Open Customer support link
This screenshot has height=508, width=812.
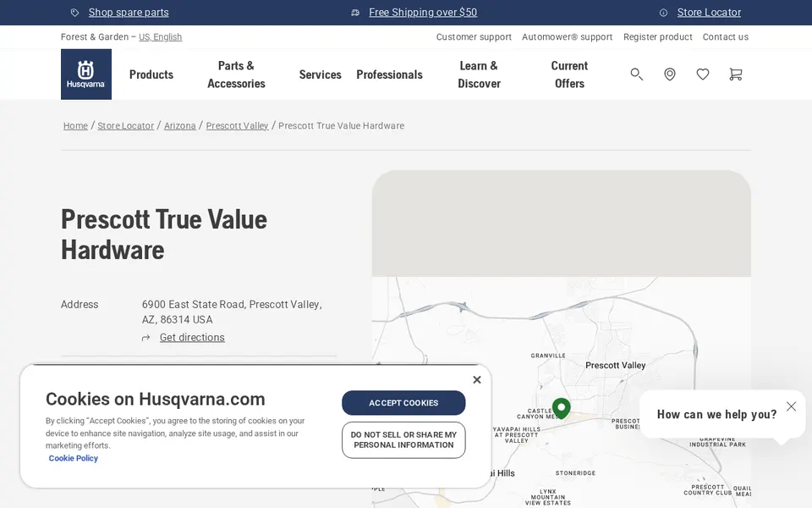coord(474,36)
